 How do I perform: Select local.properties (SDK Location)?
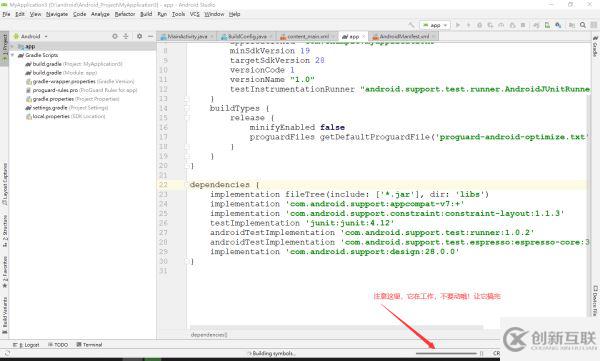point(65,116)
